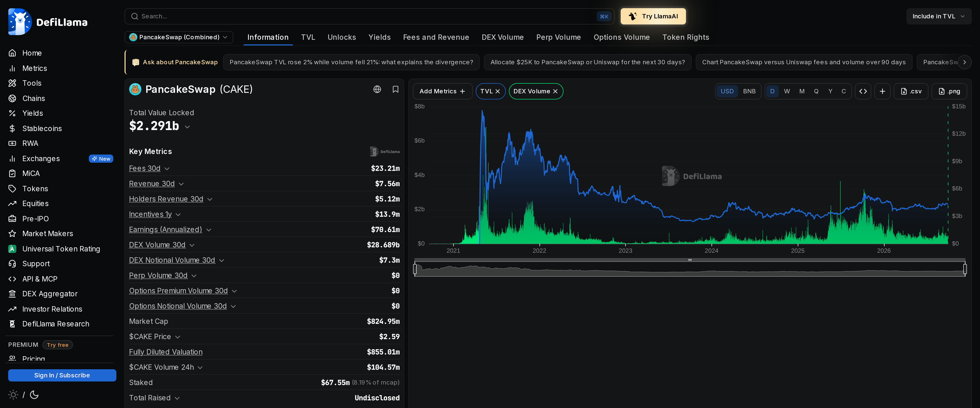
Task: Open Pre-IPO page
Action: [35, 219]
